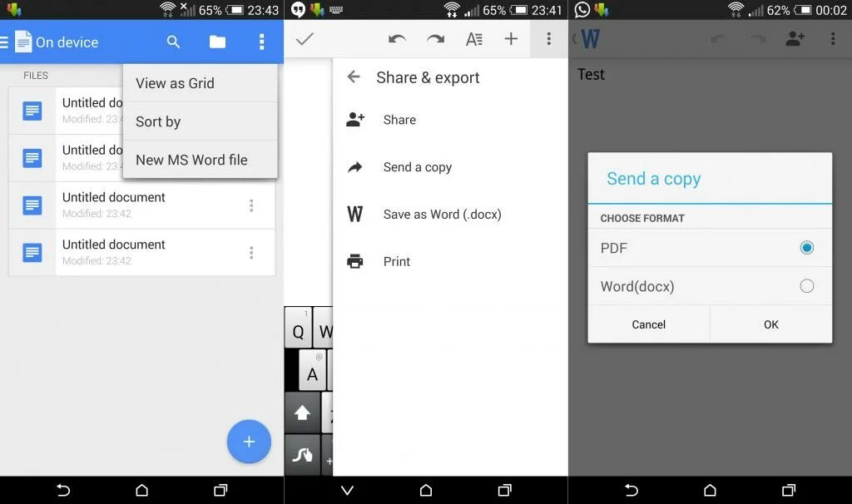This screenshot has width=852, height=504.
Task: Click the document icon of the first Untitled file
Action: [32, 111]
